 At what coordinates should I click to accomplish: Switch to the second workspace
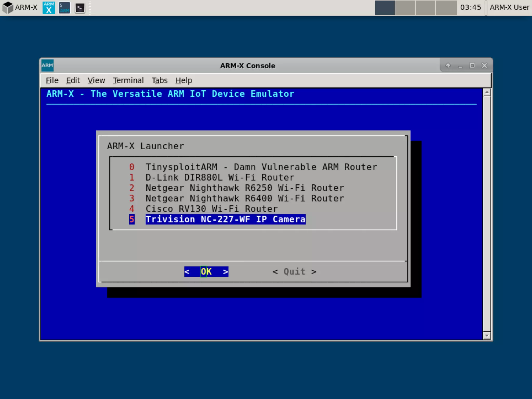[405, 8]
